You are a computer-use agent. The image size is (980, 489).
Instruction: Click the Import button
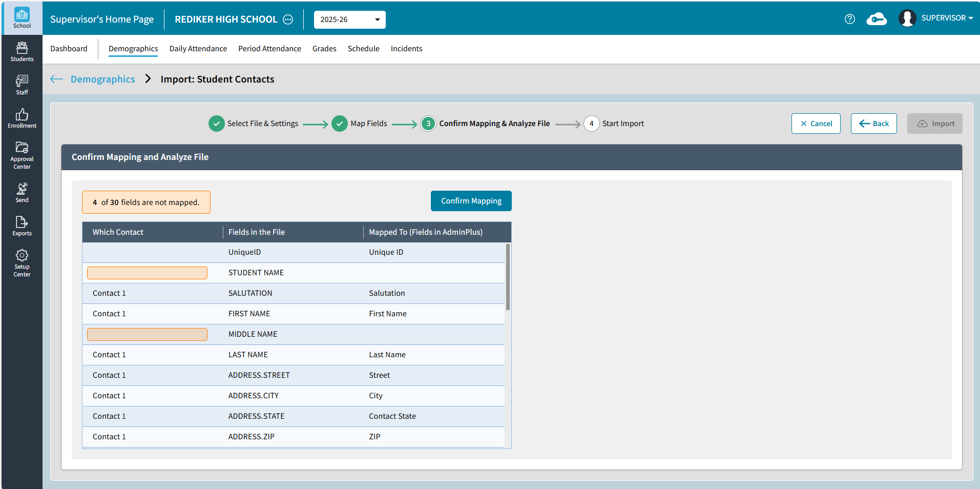935,124
